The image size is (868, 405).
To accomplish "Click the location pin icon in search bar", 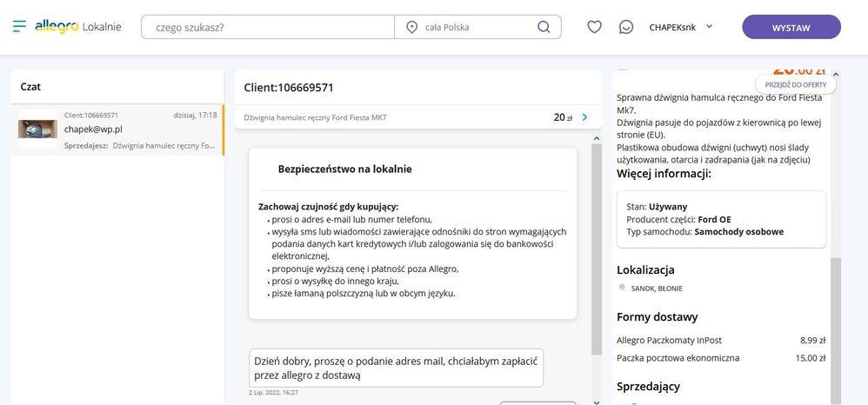I will pos(411,27).
